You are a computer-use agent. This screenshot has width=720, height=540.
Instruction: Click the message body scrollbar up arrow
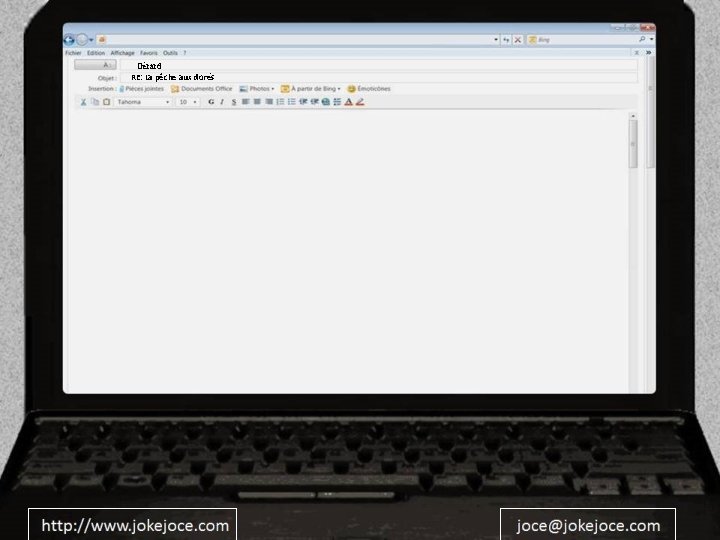pos(633,117)
